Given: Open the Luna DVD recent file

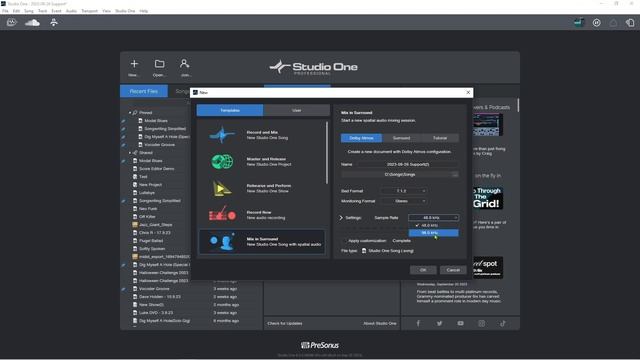Looking at the screenshot, I should [156, 313].
